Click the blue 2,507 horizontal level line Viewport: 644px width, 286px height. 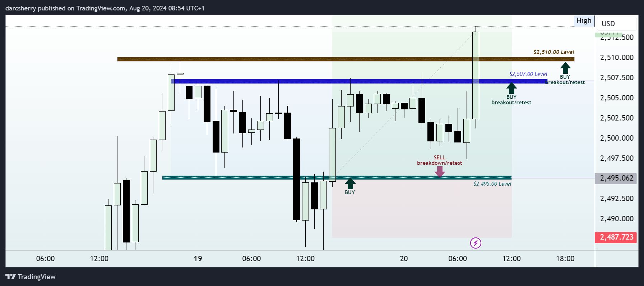[x=359, y=81]
